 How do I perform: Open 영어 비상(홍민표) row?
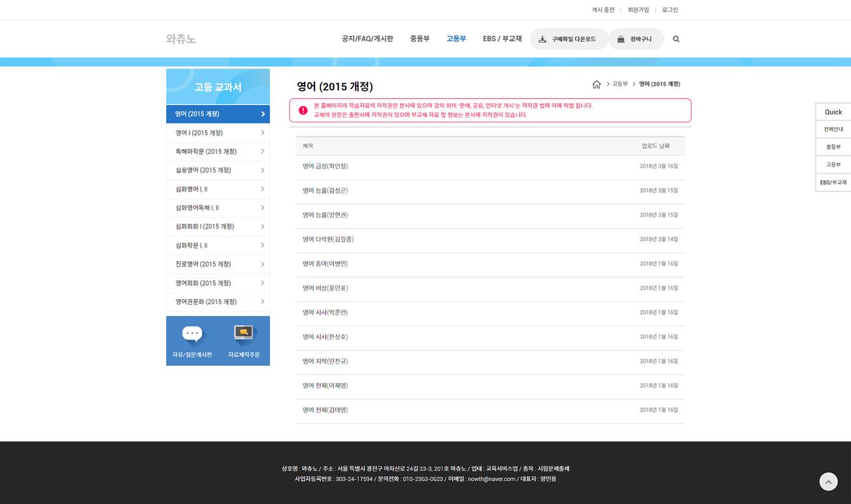pyautogui.click(x=490, y=288)
